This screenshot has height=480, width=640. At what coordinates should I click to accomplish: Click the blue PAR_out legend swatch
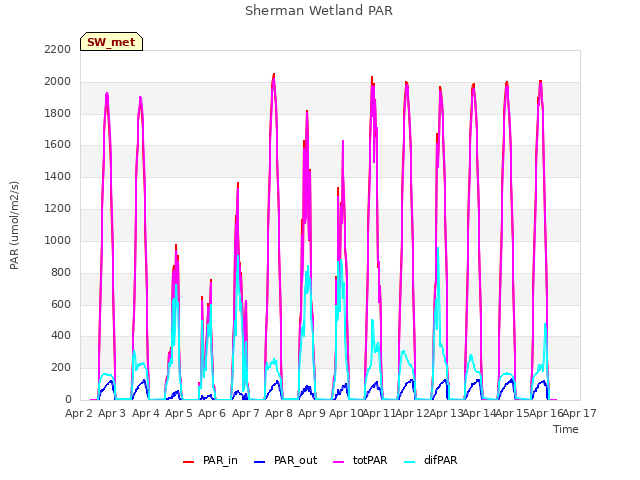(x=259, y=462)
